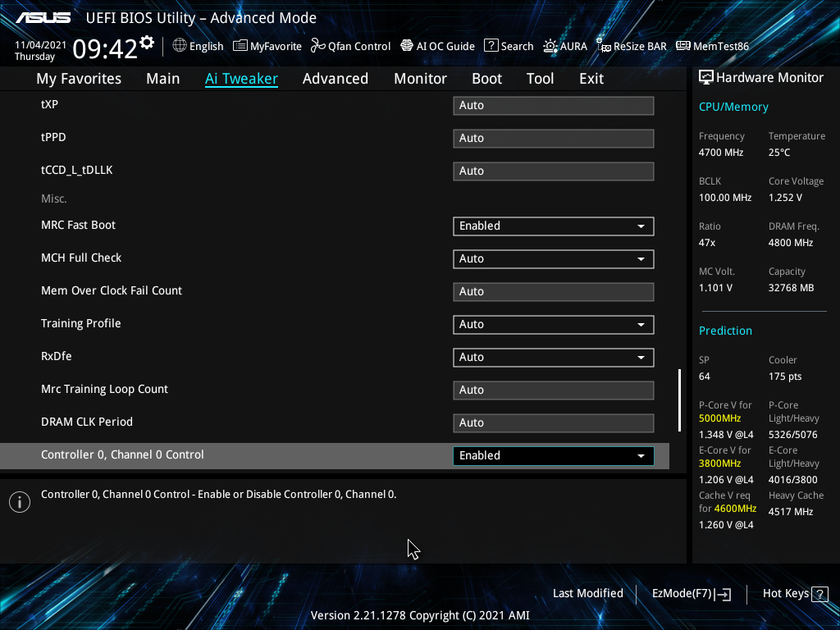Click the Misc. section label
Screen dimensions: 840x630
click(x=54, y=199)
